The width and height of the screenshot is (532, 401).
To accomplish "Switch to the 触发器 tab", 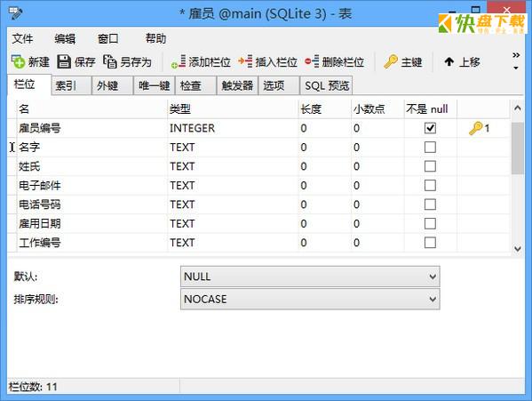I will tap(237, 85).
